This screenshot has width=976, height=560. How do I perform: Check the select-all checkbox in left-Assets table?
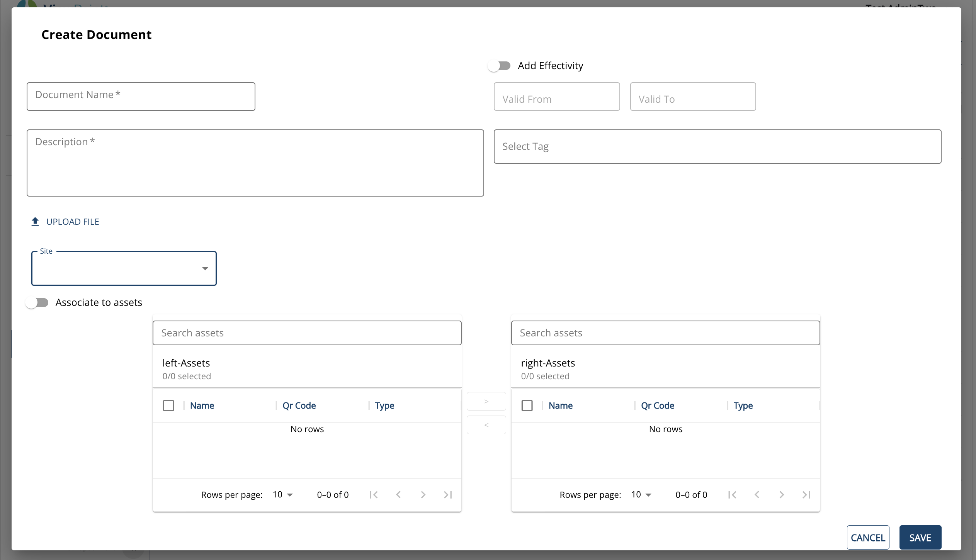pyautogui.click(x=169, y=405)
